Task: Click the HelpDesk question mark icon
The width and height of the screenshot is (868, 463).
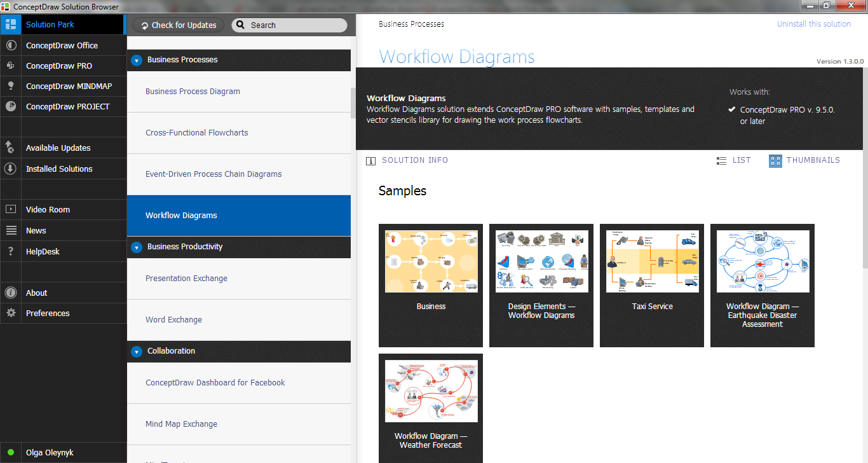Action: pos(10,251)
